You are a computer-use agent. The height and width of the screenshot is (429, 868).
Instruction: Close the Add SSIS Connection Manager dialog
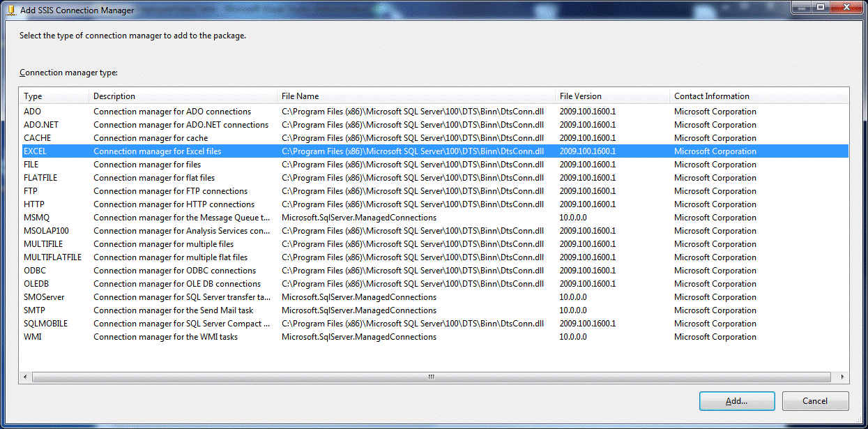pos(846,8)
